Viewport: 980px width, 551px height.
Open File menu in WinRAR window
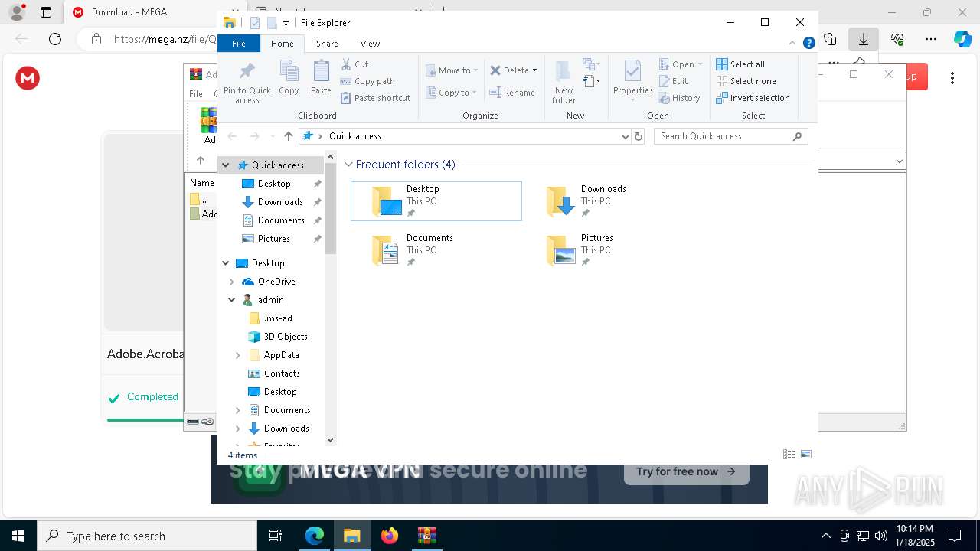[x=196, y=94]
